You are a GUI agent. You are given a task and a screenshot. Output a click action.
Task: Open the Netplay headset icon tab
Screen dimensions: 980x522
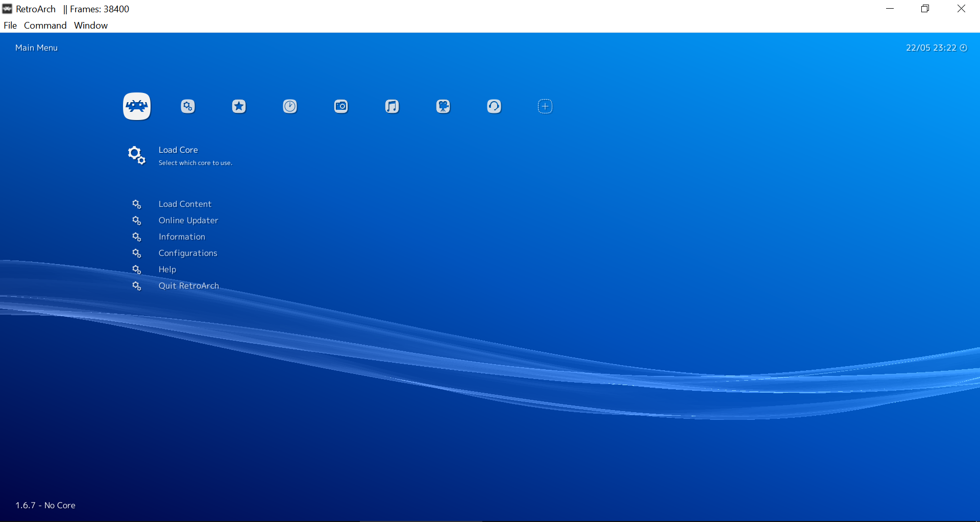[x=494, y=106]
